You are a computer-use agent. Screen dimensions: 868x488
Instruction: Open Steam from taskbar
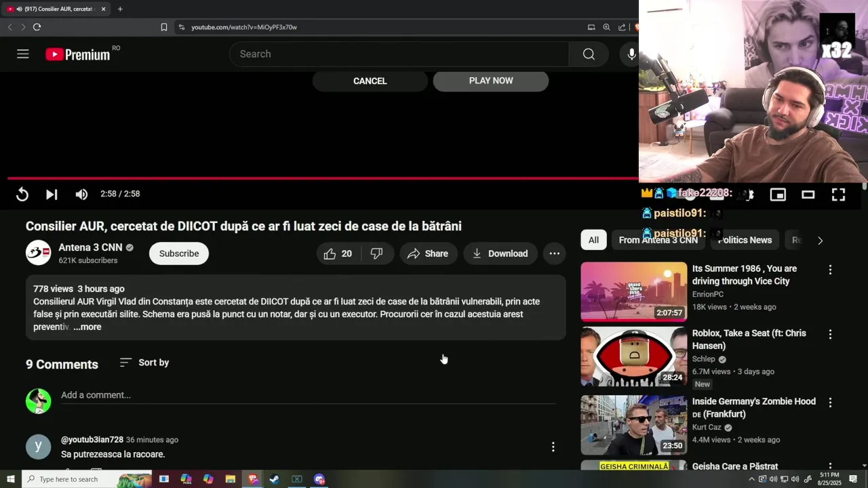coord(275,479)
